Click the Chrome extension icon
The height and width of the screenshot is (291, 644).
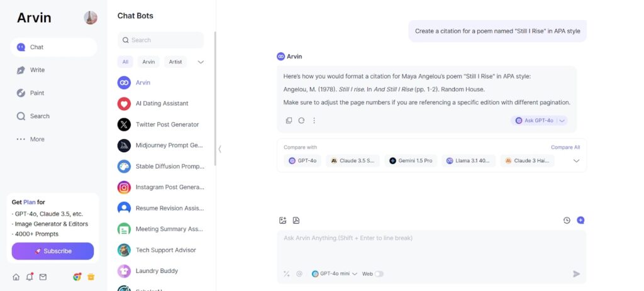coord(77,277)
